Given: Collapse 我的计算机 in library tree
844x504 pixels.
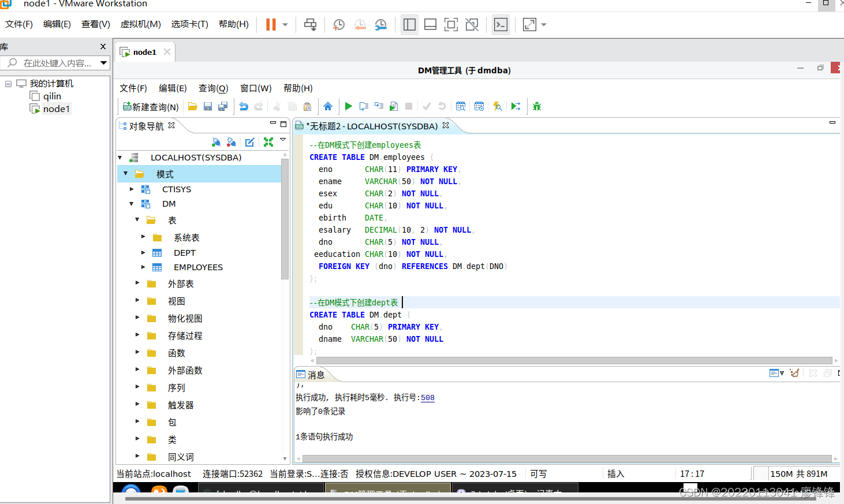Looking at the screenshot, I should (x=8, y=84).
